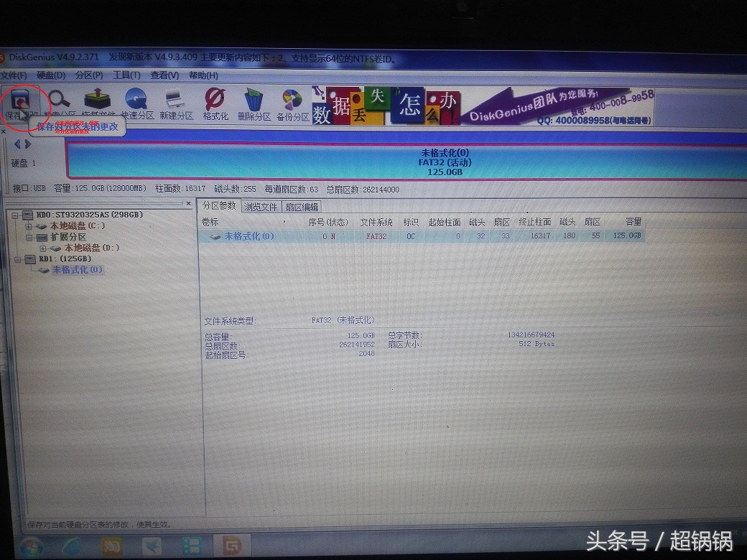Select the 格式化 format tool icon
Viewport: 747px width, 560px height.
point(214,99)
